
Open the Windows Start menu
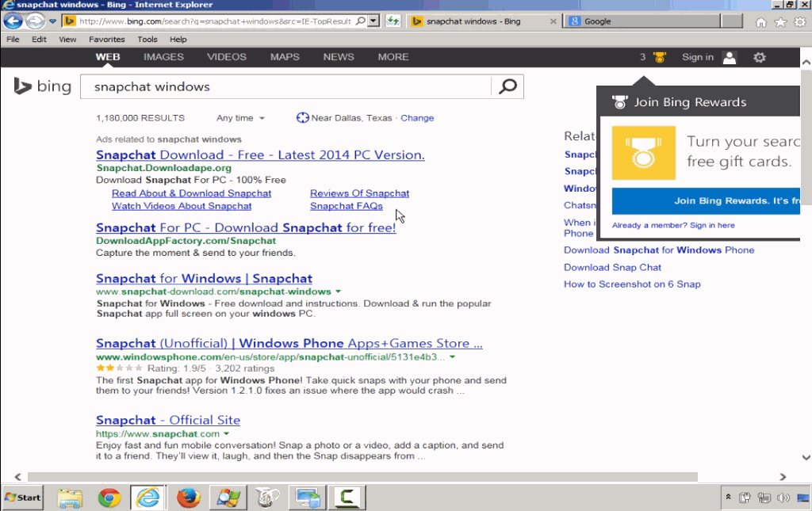pos(22,498)
